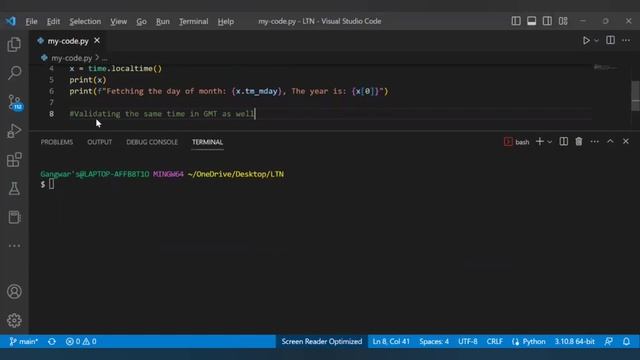This screenshot has width=640, height=360.
Task: Close the terminal panel
Action: pos(626,141)
